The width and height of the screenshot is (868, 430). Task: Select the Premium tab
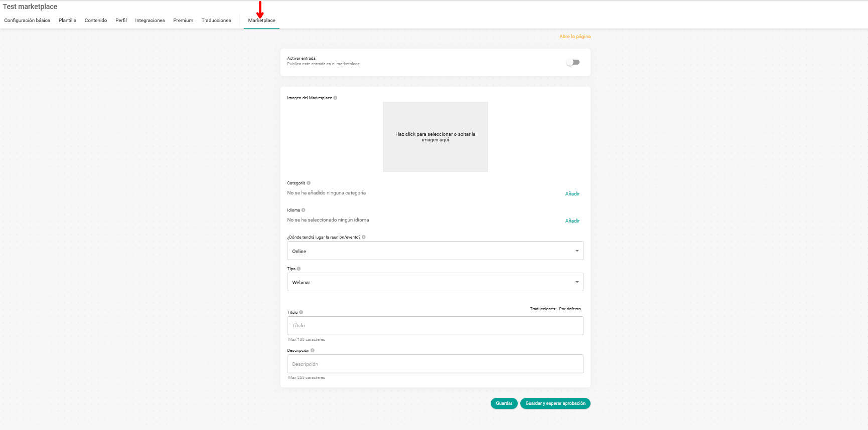[x=183, y=21]
